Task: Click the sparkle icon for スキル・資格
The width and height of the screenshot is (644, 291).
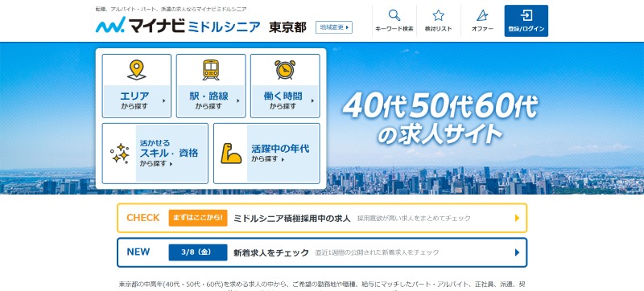Action: click(119, 154)
